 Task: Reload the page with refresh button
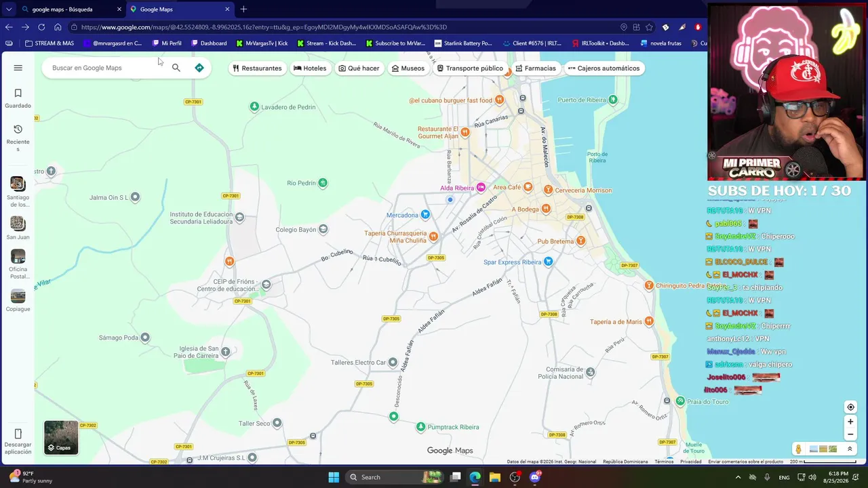(41, 27)
